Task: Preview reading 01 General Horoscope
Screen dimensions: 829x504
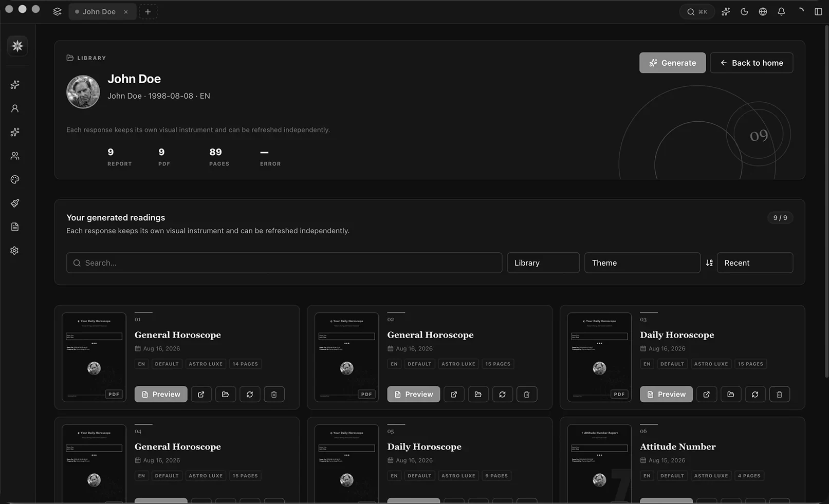Action: pos(161,394)
